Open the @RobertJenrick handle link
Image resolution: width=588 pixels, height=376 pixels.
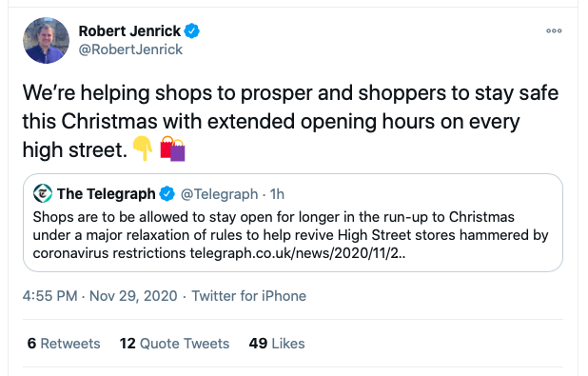(130, 49)
